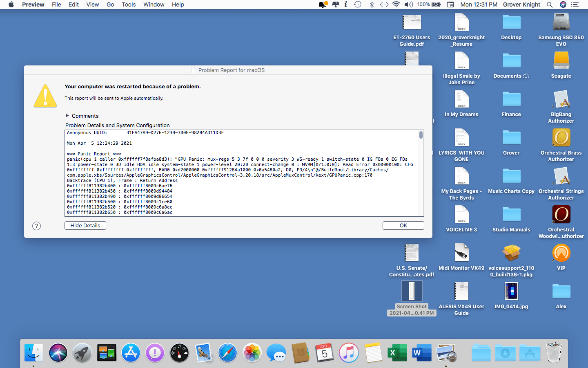
Task: Open the Calendar app from the Dock
Action: 324,352
